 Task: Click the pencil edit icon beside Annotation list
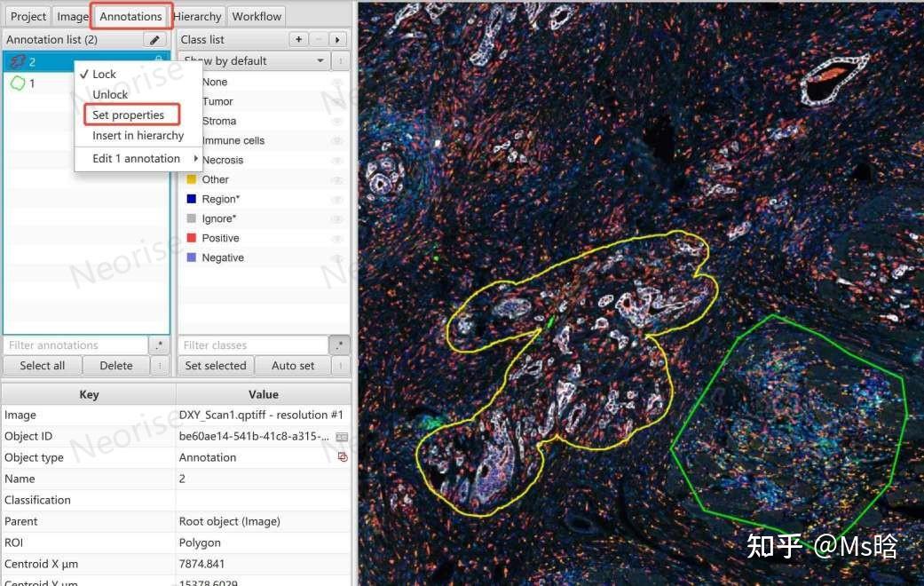tap(154, 39)
